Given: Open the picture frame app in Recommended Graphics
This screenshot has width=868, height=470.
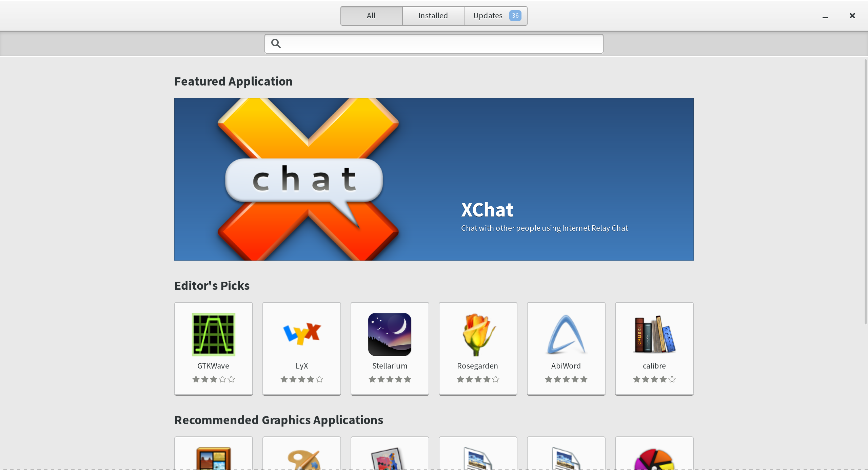Looking at the screenshot, I should click(213, 458).
